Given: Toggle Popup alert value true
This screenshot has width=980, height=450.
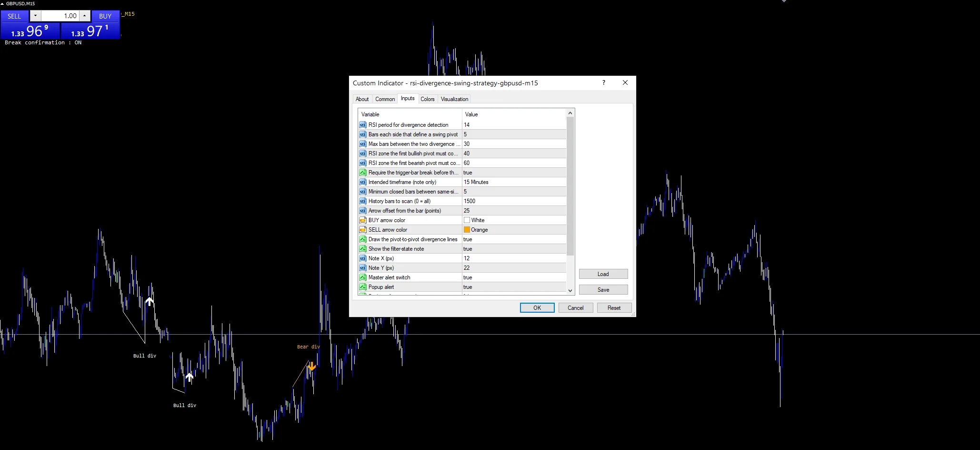Looking at the screenshot, I should [x=514, y=287].
